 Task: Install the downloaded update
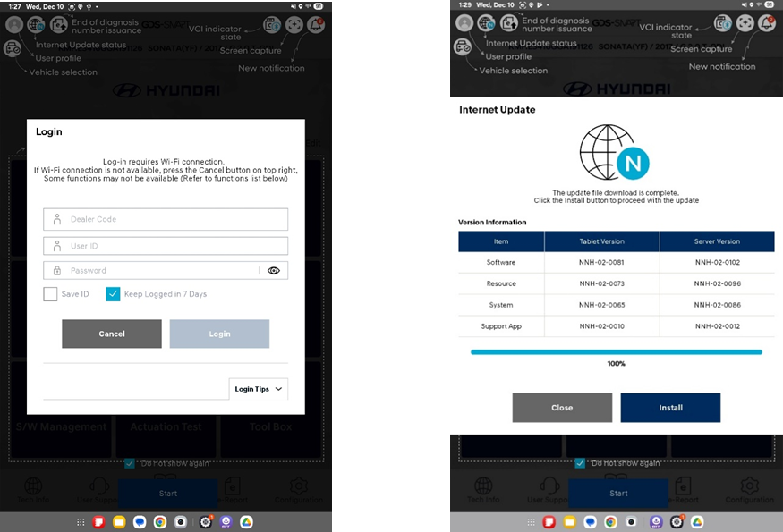click(x=670, y=408)
